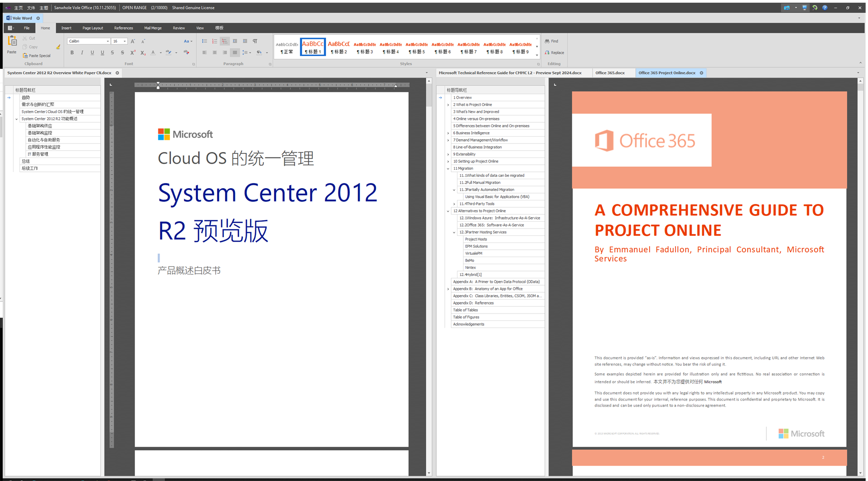The width and height of the screenshot is (868, 481).
Task: Click the Format Painter brush icon
Action: click(x=58, y=47)
